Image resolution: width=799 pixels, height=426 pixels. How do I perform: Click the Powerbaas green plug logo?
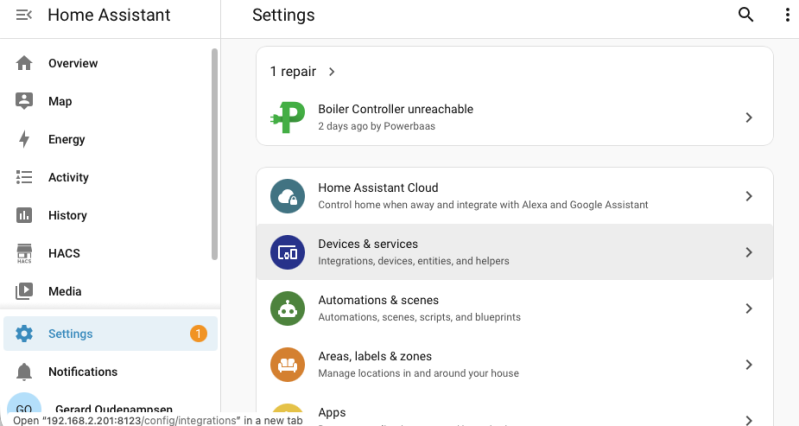[287, 117]
